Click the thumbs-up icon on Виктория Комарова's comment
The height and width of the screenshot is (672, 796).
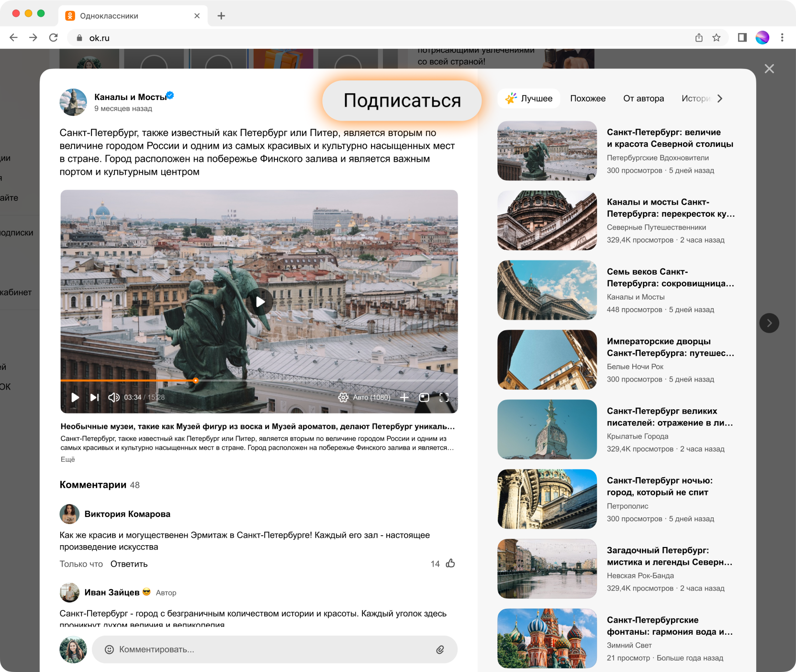pyautogui.click(x=450, y=563)
